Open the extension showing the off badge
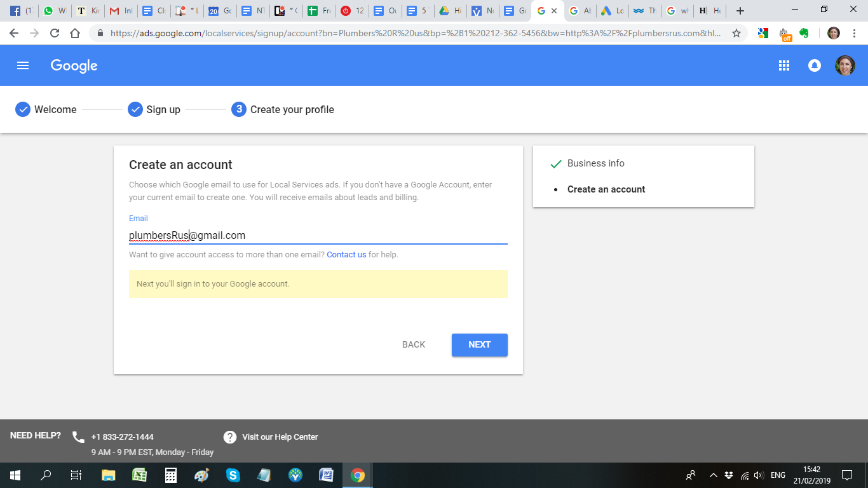 [785, 34]
